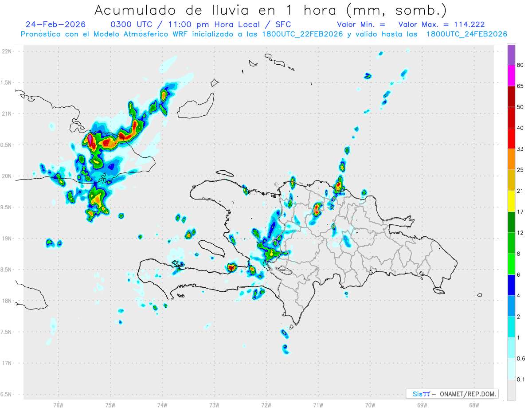Image resolution: width=532 pixels, height=411 pixels.
Task: Select the legend value "40"
Action: tap(520, 128)
